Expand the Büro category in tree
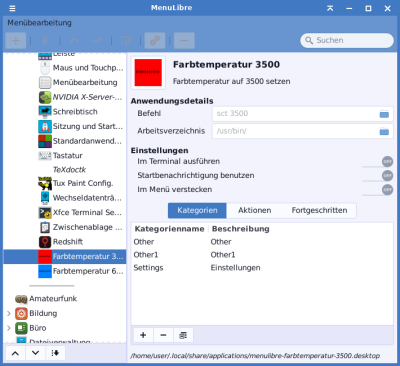Image resolution: width=400 pixels, height=366 pixels. point(9,328)
